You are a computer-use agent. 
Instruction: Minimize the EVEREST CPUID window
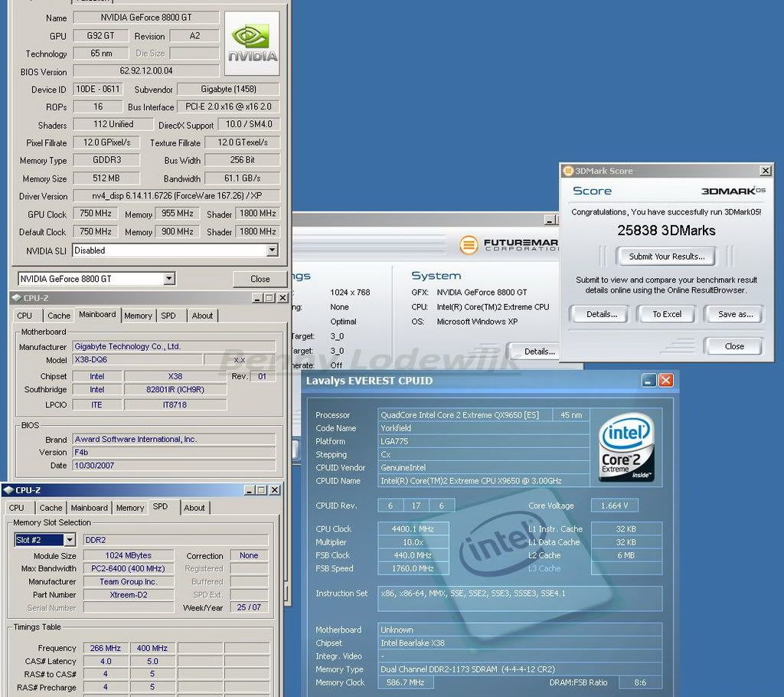[648, 381]
